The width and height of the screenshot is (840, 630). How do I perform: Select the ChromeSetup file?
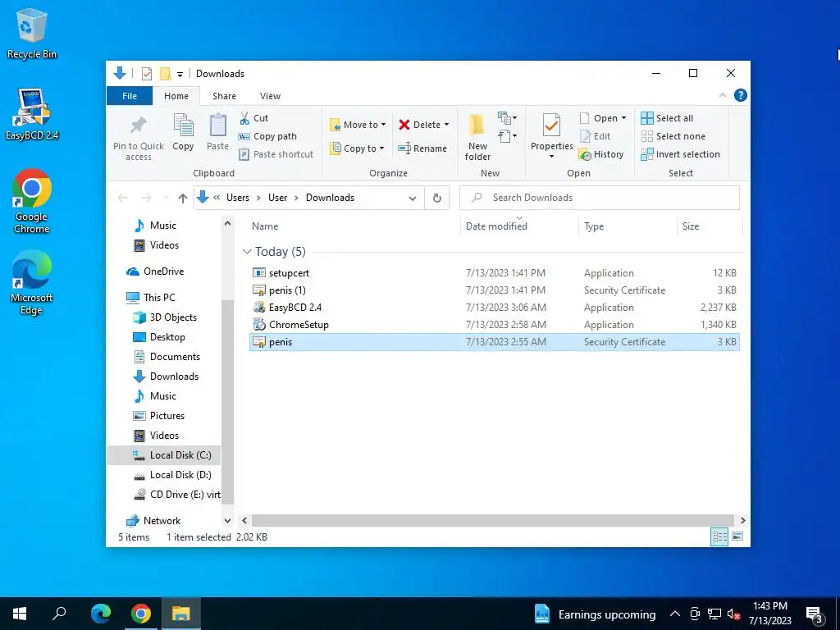pyautogui.click(x=494, y=325)
